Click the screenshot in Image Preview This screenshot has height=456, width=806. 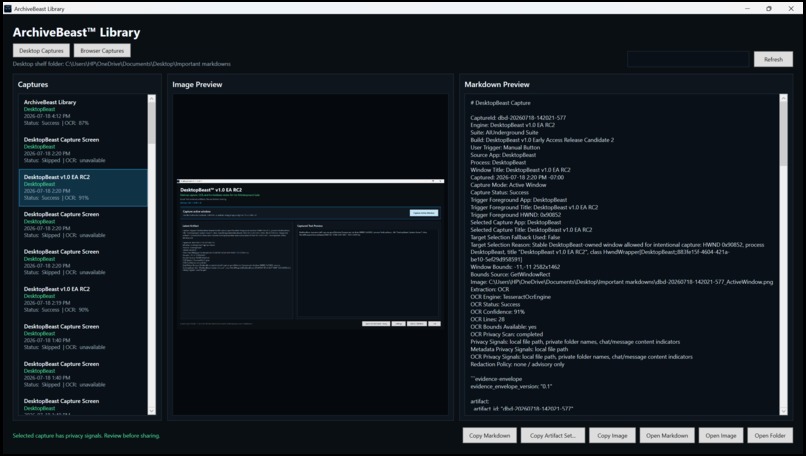coord(310,254)
